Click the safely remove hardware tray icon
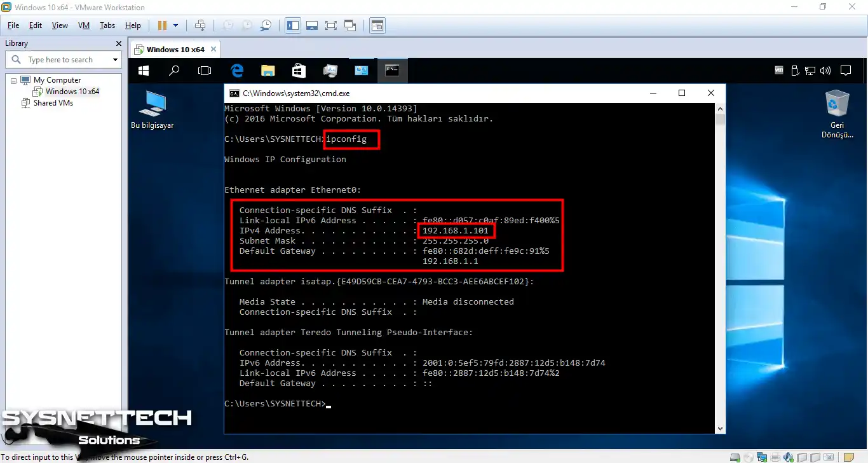This screenshot has height=463, width=868. [794, 71]
